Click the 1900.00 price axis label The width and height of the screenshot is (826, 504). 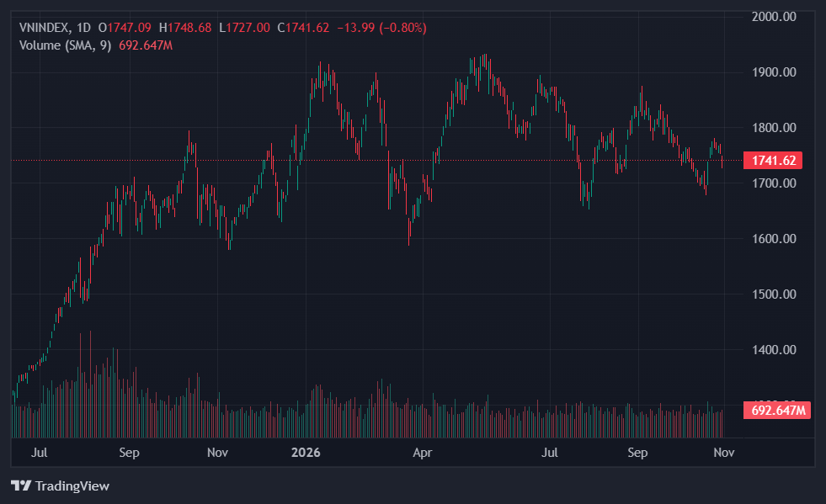(774, 72)
